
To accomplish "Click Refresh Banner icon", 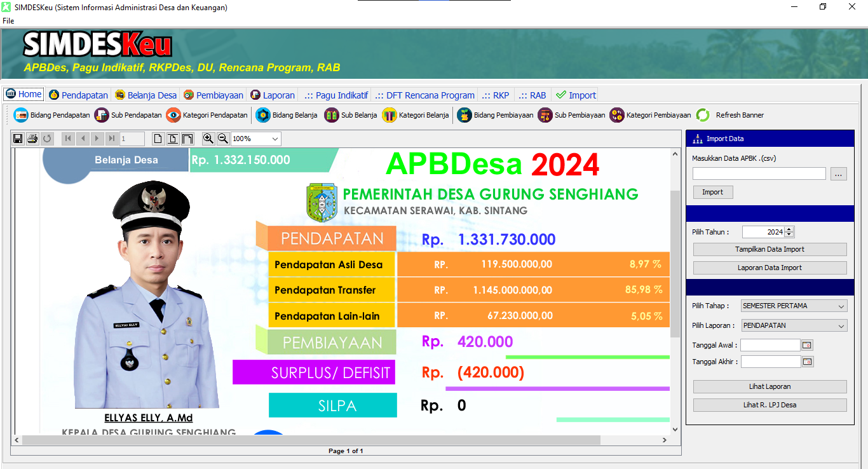I will pyautogui.click(x=703, y=115).
